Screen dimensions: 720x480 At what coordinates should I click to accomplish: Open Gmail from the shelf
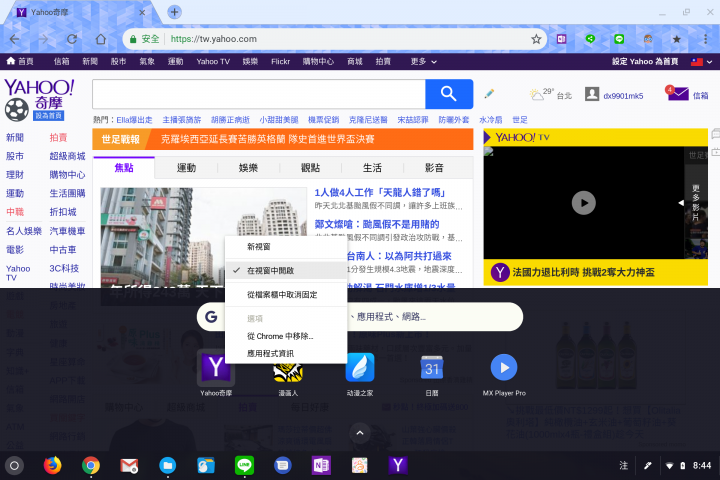coord(129,465)
